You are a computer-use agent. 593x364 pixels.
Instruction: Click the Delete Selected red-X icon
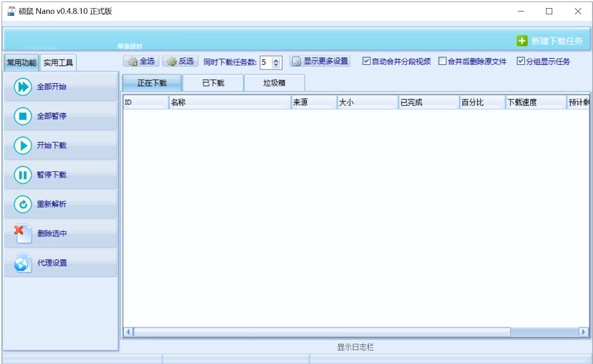coord(22,233)
